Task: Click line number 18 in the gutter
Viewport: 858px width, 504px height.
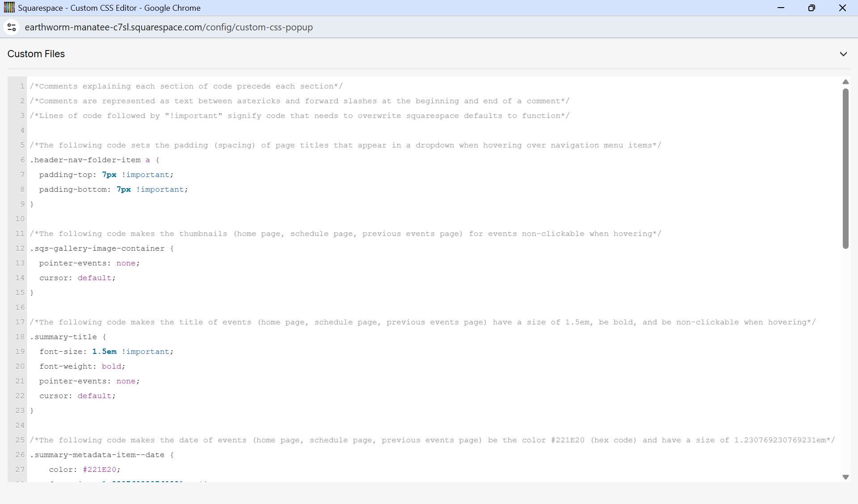Action: pos(20,337)
